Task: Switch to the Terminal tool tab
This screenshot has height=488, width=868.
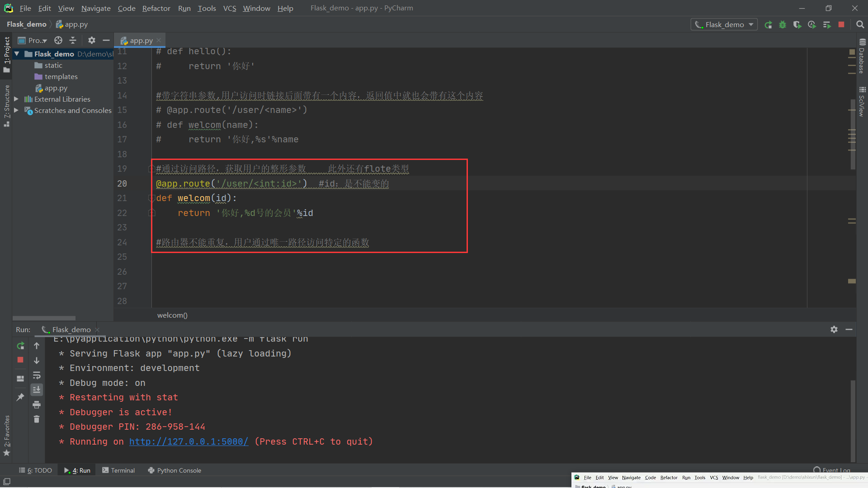Action: [118, 470]
